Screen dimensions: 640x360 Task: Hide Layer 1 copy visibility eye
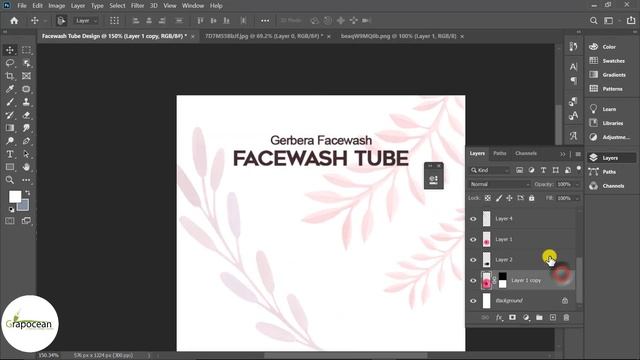tap(473, 280)
